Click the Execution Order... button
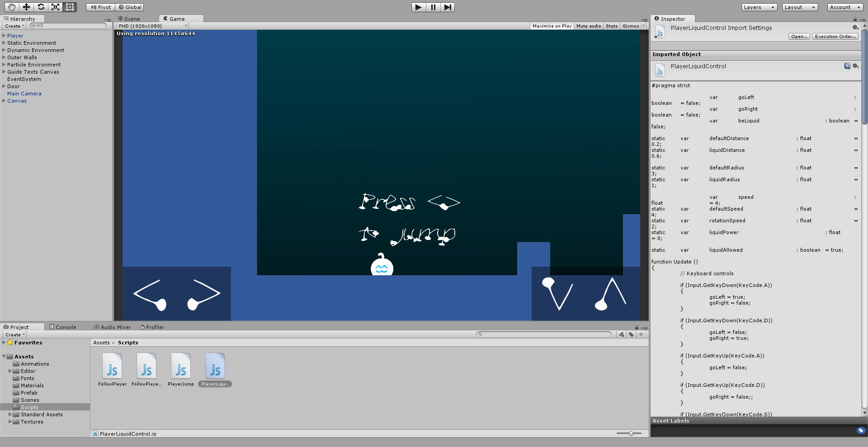This screenshot has width=868, height=447. click(x=835, y=37)
